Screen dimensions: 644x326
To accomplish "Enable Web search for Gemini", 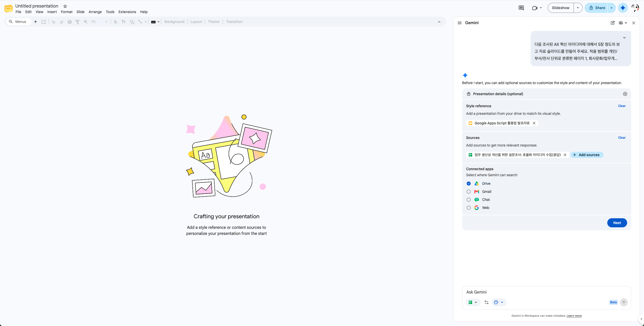I will click(x=468, y=208).
